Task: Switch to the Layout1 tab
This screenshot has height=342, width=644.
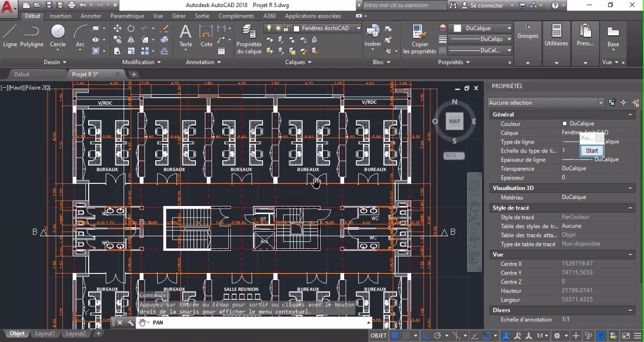Action: tap(45, 333)
